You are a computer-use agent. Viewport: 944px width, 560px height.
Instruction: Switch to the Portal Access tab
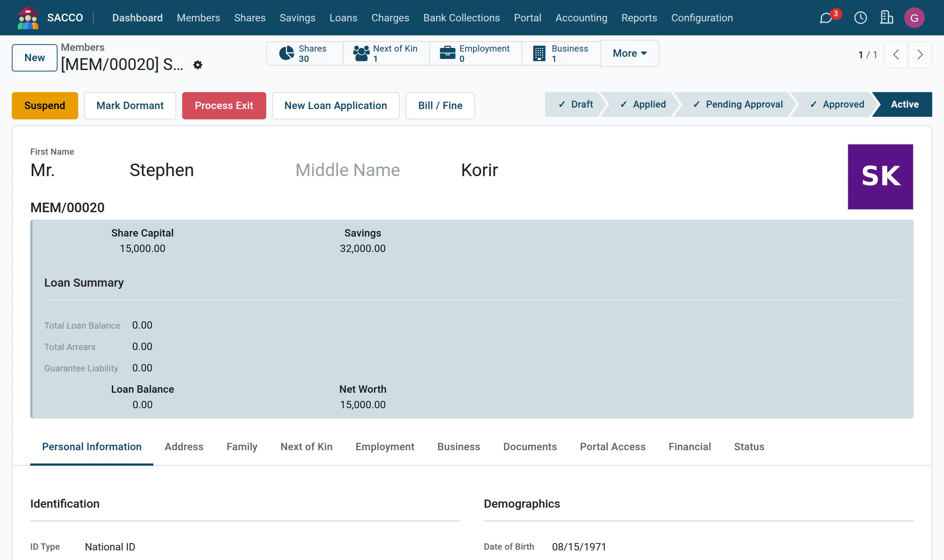(x=612, y=447)
